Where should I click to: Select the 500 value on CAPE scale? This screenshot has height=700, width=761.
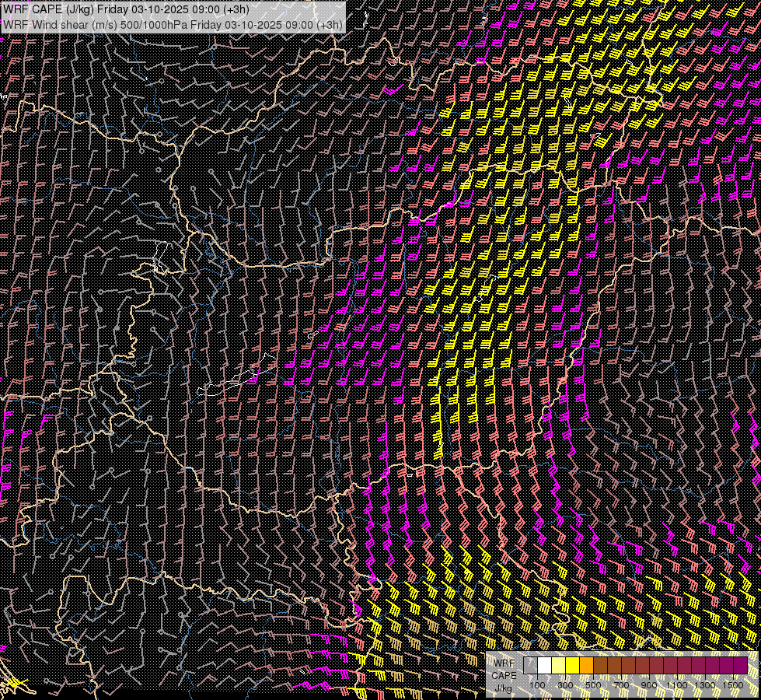coord(593,684)
